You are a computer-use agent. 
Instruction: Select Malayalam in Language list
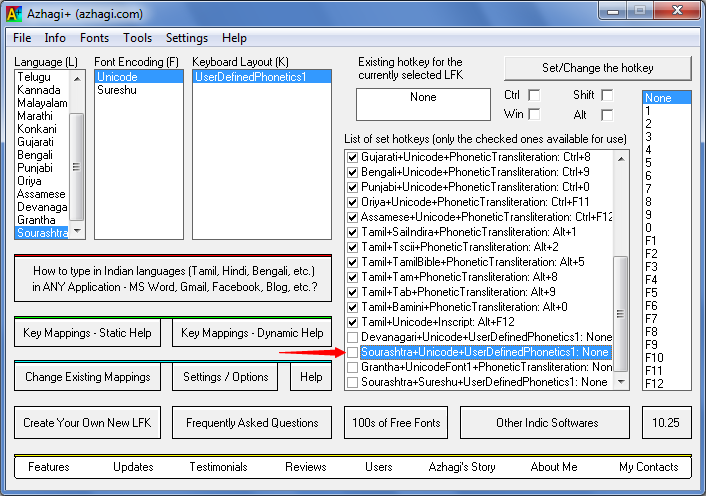42,103
